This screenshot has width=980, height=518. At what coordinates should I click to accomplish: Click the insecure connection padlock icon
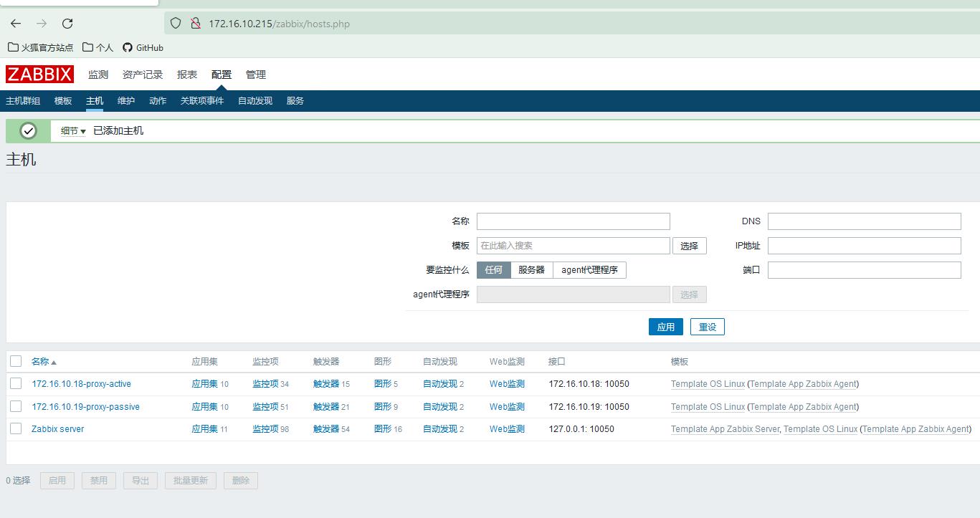(x=194, y=24)
